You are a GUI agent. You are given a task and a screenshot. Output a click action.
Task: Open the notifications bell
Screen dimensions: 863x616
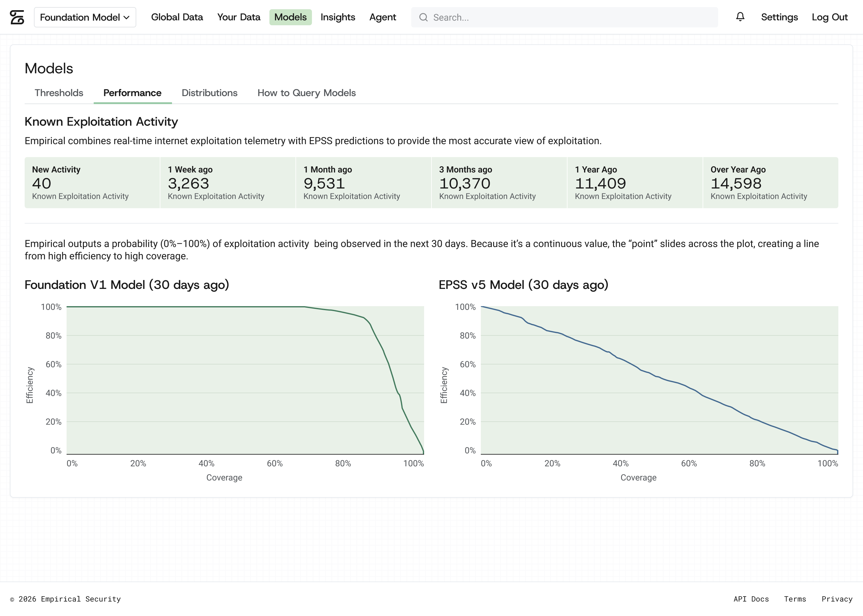point(740,17)
